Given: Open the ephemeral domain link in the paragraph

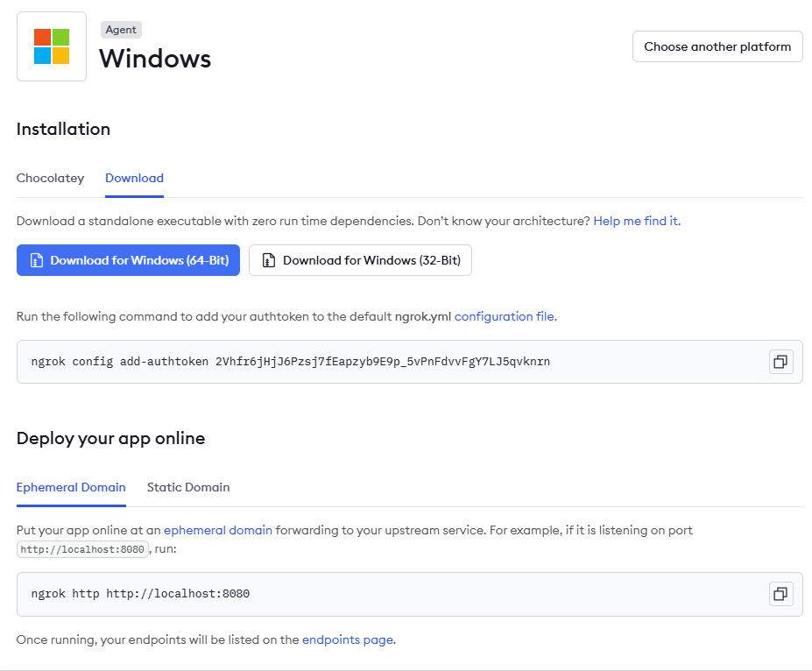Looking at the screenshot, I should [218, 530].
